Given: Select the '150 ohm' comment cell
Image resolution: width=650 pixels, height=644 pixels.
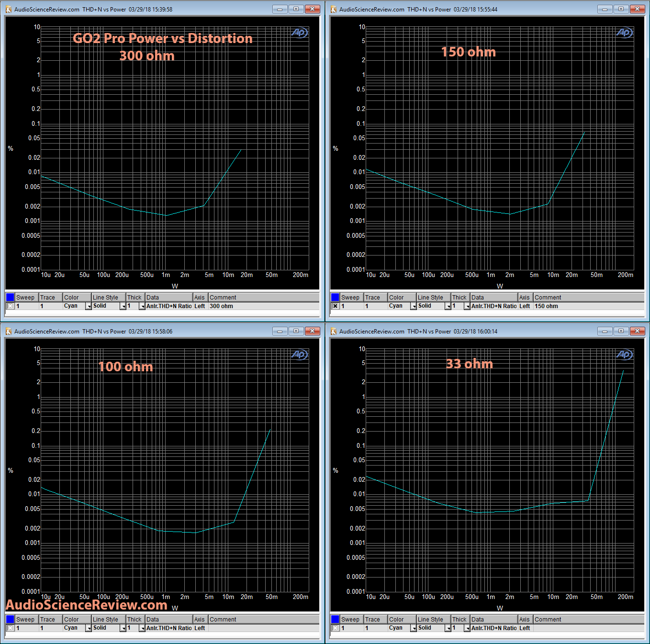Looking at the screenshot, I should [589, 306].
